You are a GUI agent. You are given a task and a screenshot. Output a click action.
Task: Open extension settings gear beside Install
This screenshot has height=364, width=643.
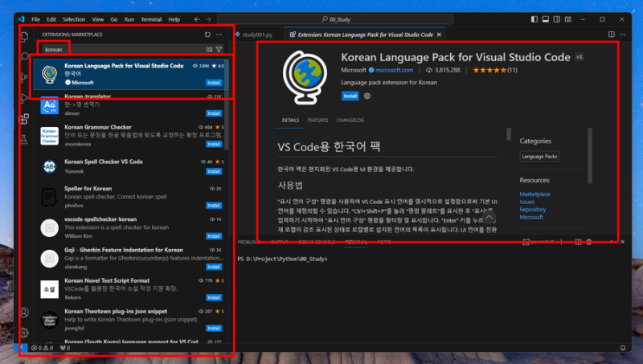point(367,96)
